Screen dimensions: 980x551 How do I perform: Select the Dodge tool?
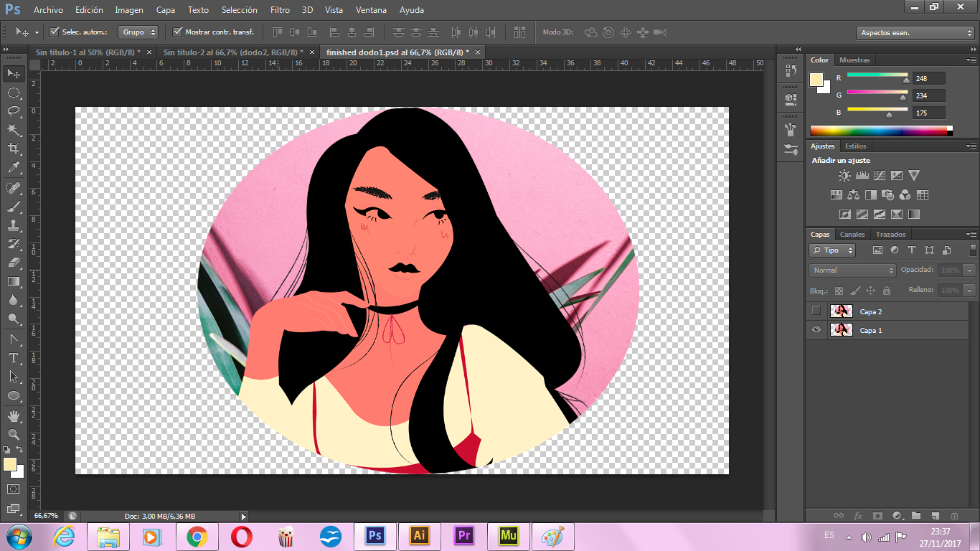tap(14, 319)
